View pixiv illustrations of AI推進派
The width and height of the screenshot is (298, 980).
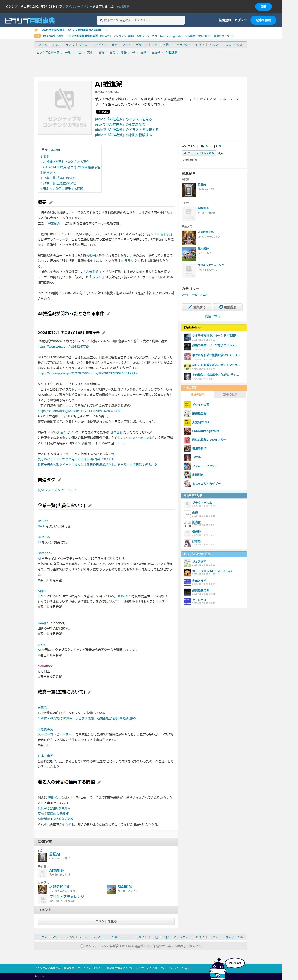123,119
